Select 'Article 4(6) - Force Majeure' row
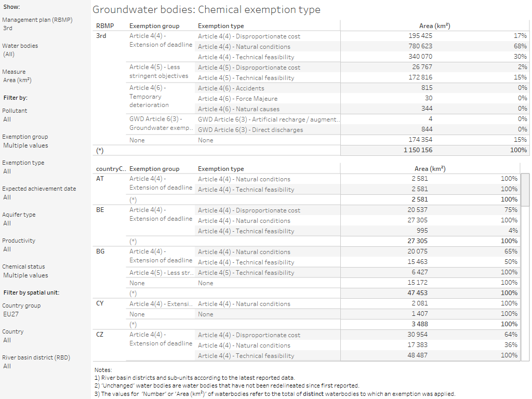 [x=237, y=99]
